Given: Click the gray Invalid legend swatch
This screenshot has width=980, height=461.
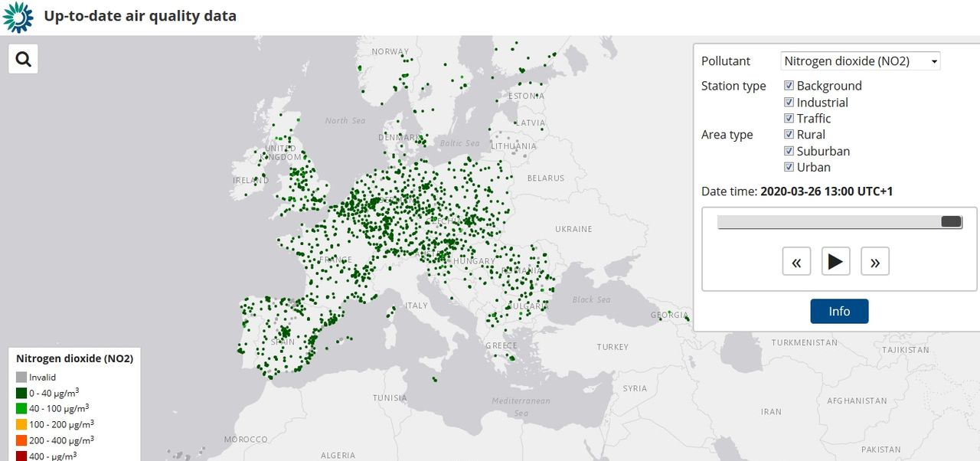Looking at the screenshot, I should 21,377.
